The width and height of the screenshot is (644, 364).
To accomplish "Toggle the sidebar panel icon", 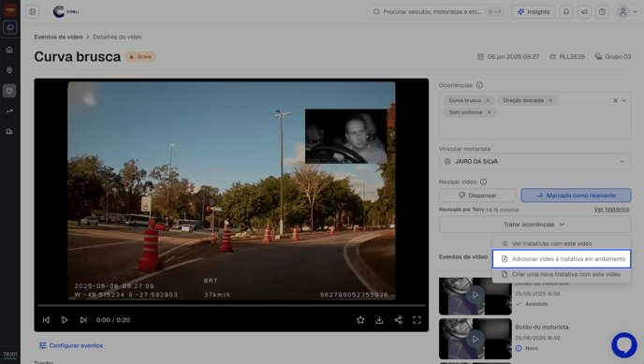I will pyautogui.click(x=33, y=11).
